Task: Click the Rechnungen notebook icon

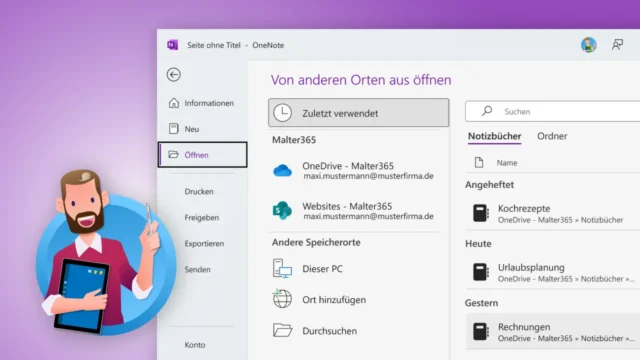Action: point(481,331)
